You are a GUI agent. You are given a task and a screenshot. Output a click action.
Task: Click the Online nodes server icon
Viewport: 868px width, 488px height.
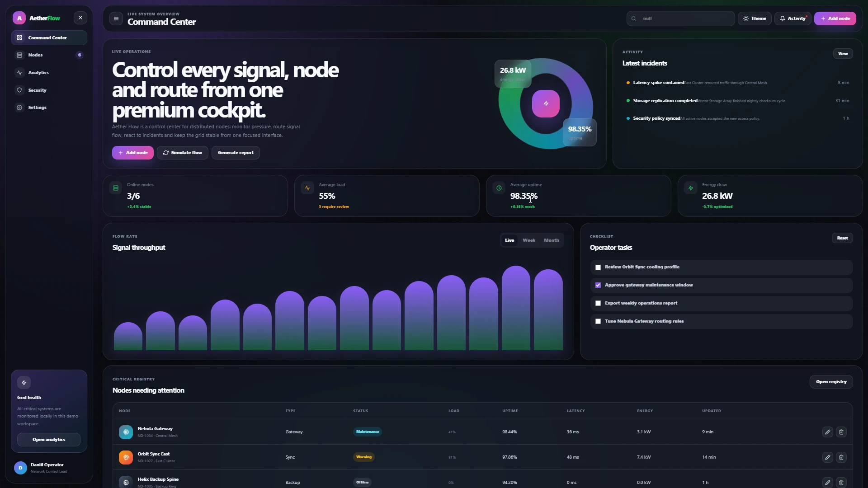tap(116, 188)
